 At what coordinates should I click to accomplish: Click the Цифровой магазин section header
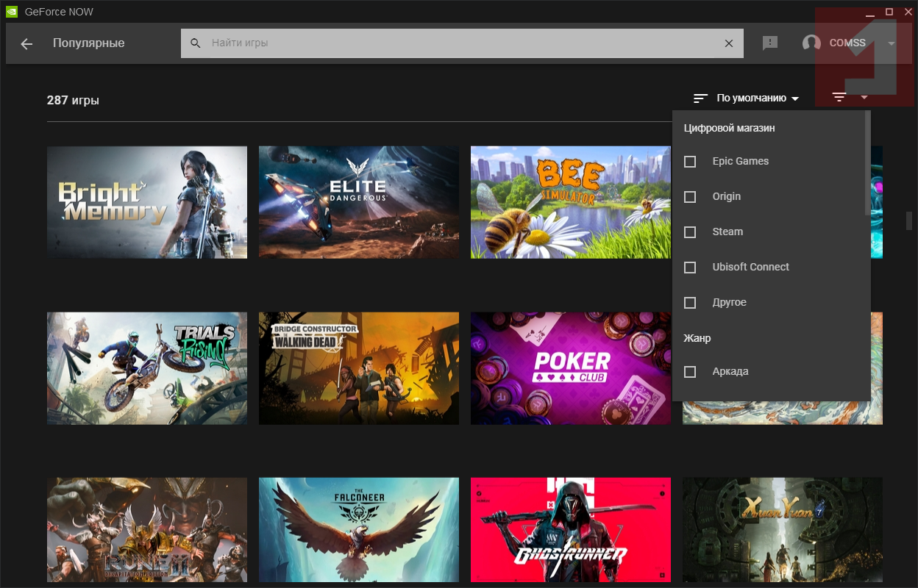[x=730, y=128]
